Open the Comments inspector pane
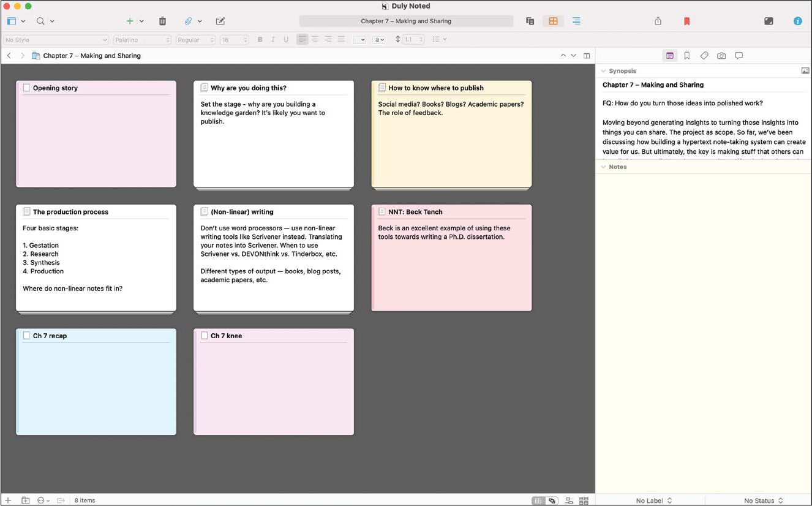Image resolution: width=812 pixels, height=506 pixels. coord(739,55)
